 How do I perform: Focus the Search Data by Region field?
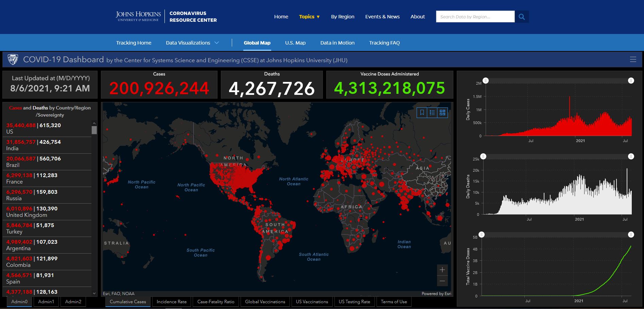475,17
